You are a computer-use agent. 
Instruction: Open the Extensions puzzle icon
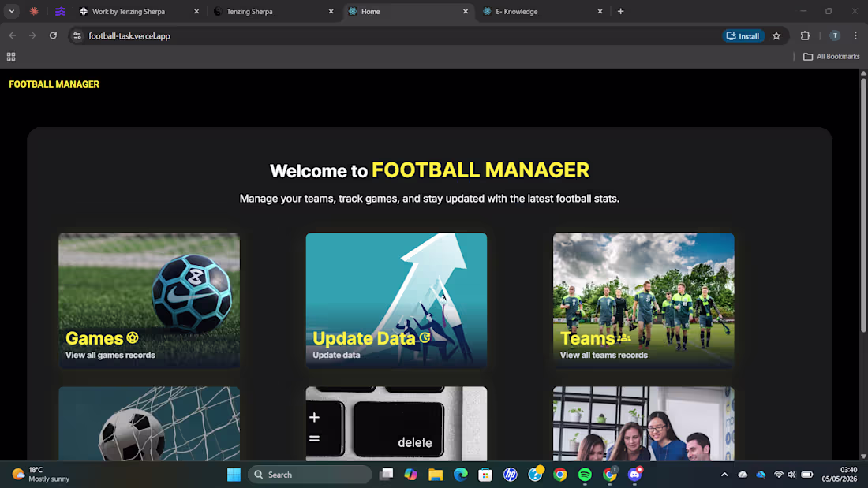(x=806, y=36)
